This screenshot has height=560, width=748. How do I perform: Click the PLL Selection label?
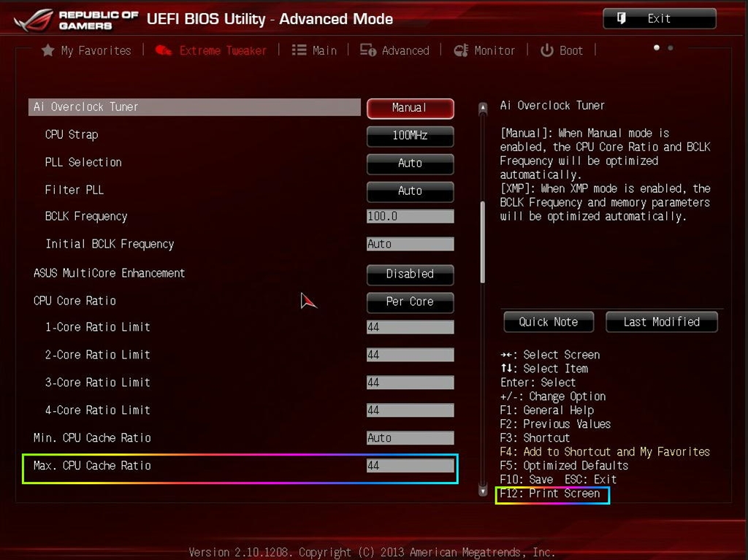(x=83, y=162)
